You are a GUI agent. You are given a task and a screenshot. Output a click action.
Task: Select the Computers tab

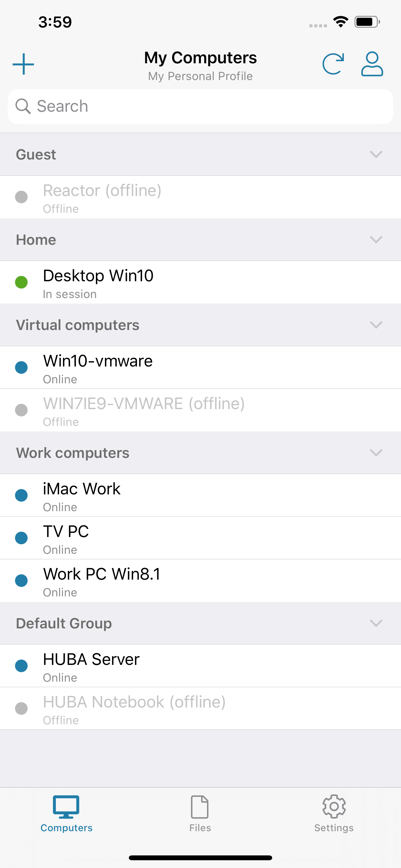(67, 813)
